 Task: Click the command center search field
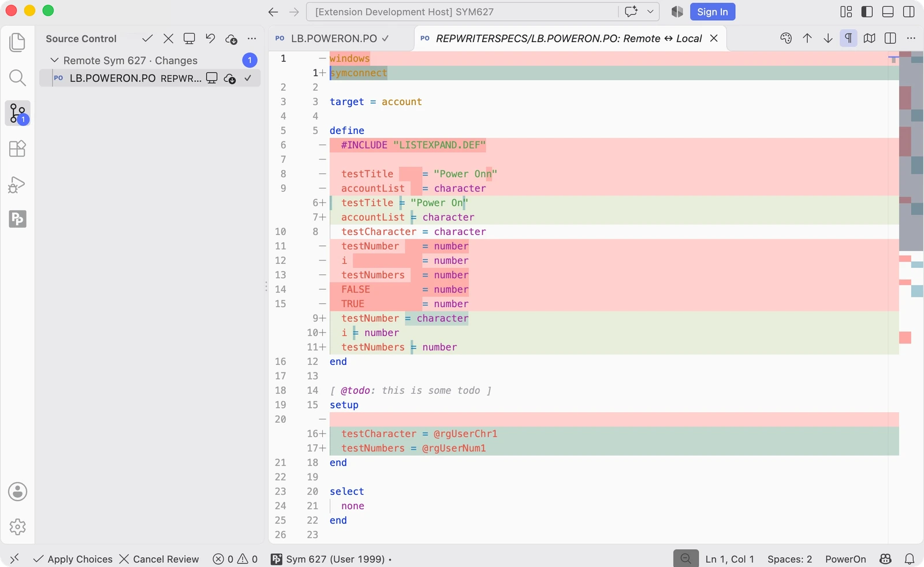462,12
